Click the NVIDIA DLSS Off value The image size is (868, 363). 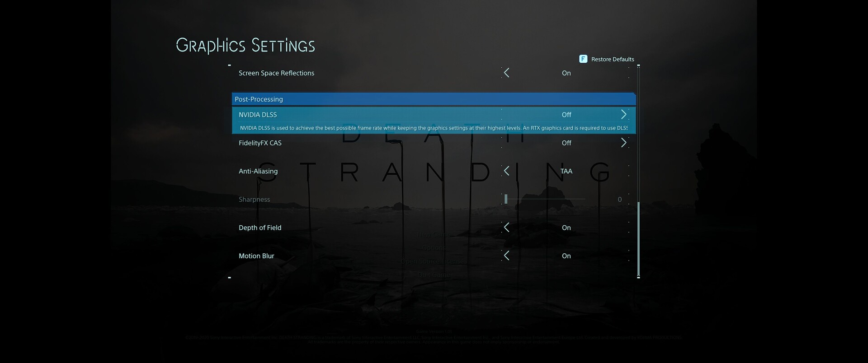(x=566, y=115)
